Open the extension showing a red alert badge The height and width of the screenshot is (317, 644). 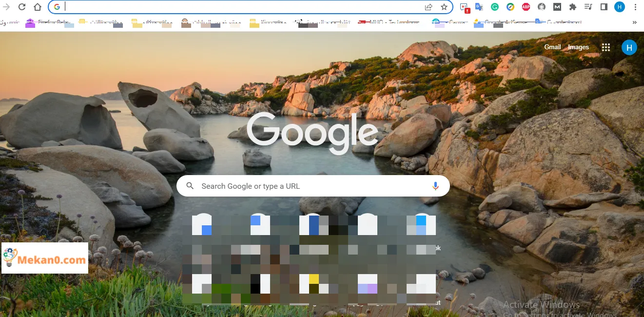(x=464, y=7)
